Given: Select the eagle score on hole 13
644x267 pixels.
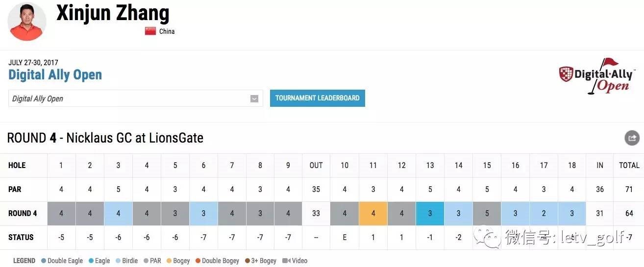Looking at the screenshot, I should pos(430,213).
